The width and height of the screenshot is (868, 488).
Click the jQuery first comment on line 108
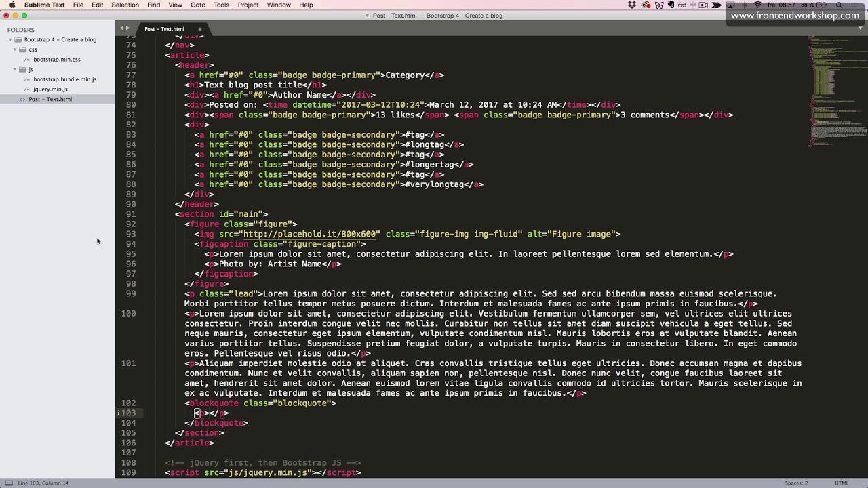coord(263,462)
